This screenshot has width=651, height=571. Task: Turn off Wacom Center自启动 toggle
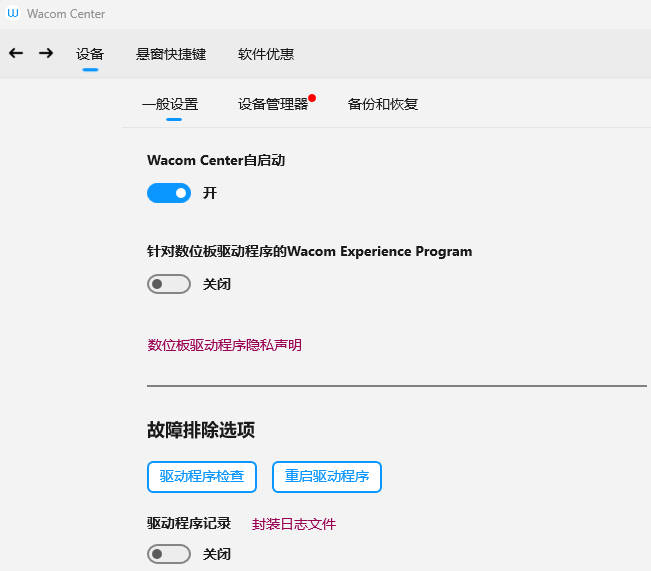pyautogui.click(x=169, y=193)
